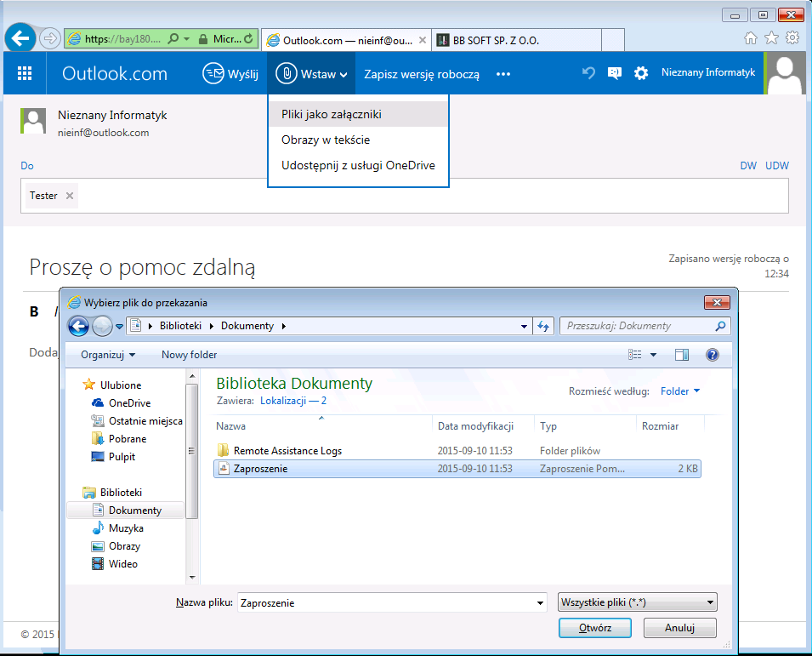Click the undo arrow icon
812x656 pixels.
[588, 74]
